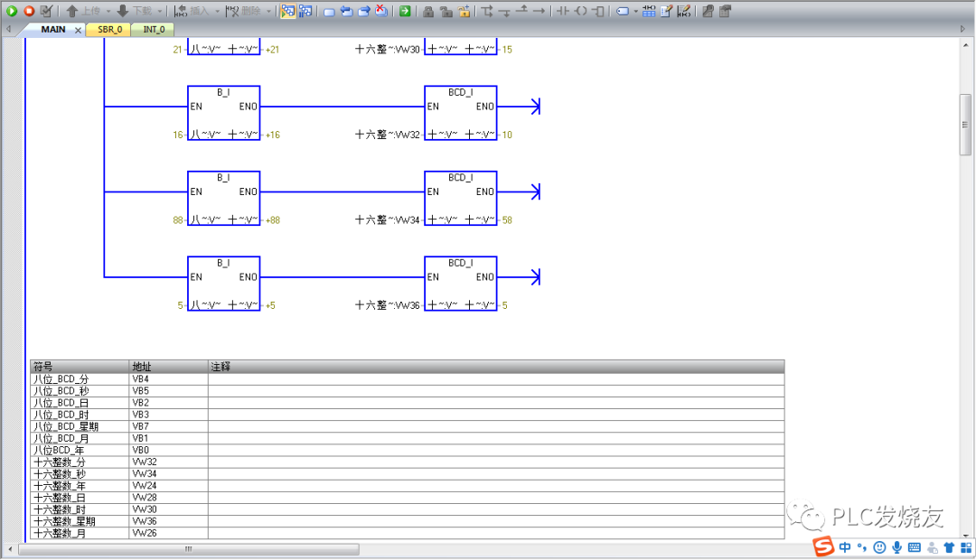Switch to the INT_0 tab
This screenshot has width=976, height=560.
[154, 29]
